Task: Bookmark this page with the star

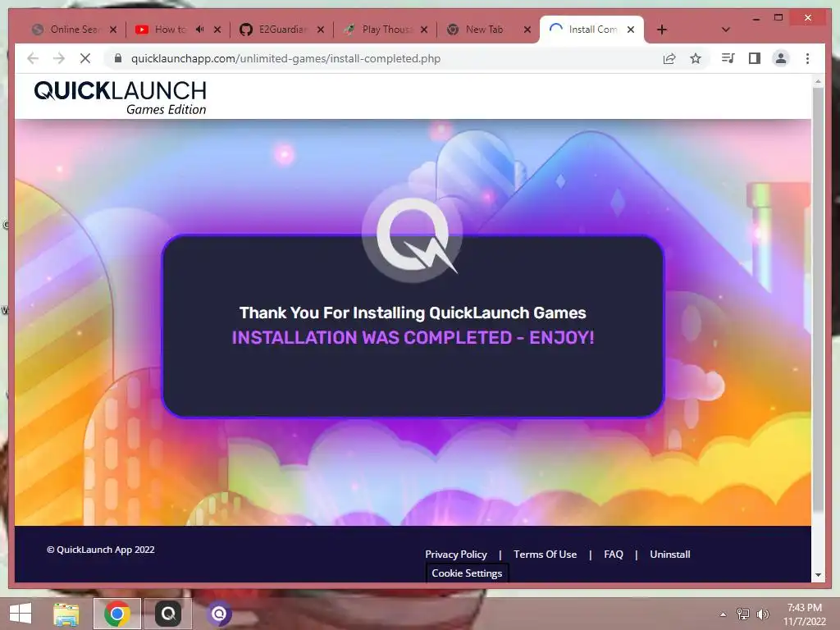Action: (x=696, y=58)
